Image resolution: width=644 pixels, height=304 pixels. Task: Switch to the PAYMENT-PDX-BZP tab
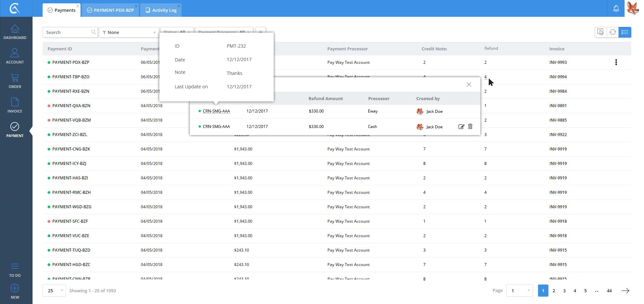(x=110, y=10)
